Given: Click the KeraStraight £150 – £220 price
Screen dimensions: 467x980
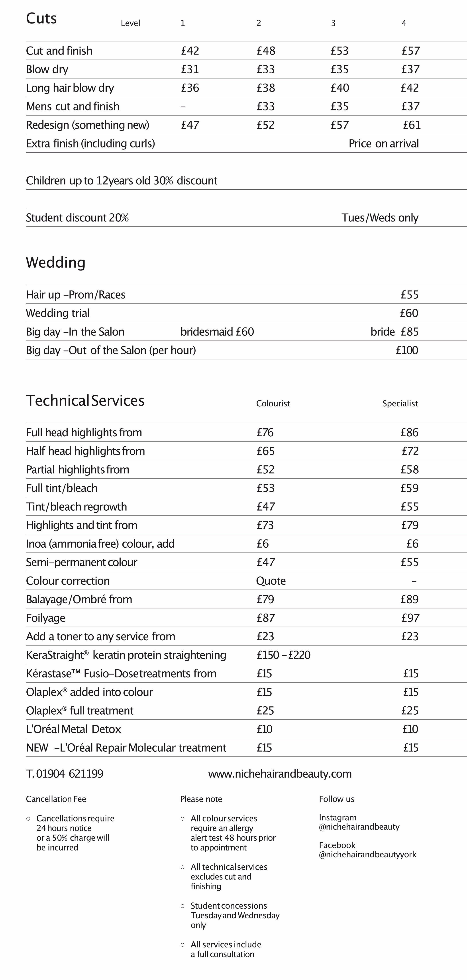Looking at the screenshot, I should click(x=284, y=655).
